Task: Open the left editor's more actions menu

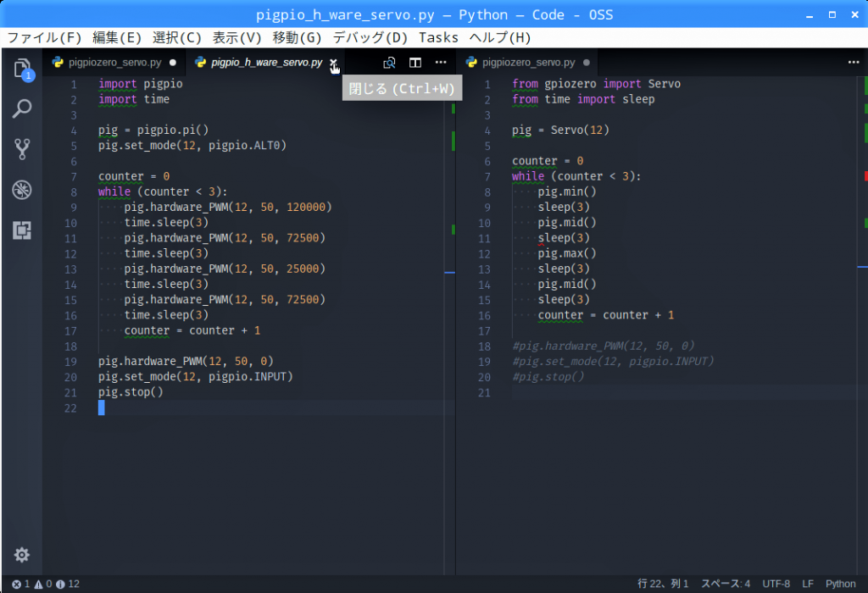Action: pyautogui.click(x=441, y=63)
